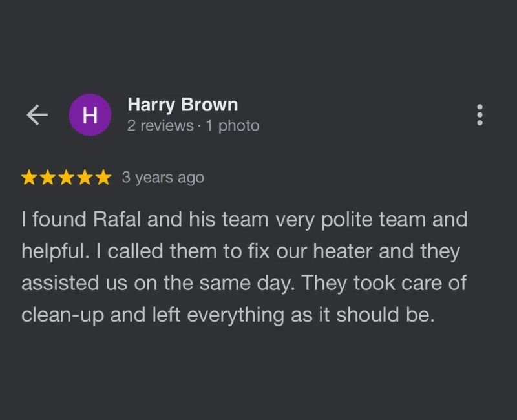The image size is (517, 420).
Task: Open the purple H profile avatar
Action: click(x=90, y=115)
